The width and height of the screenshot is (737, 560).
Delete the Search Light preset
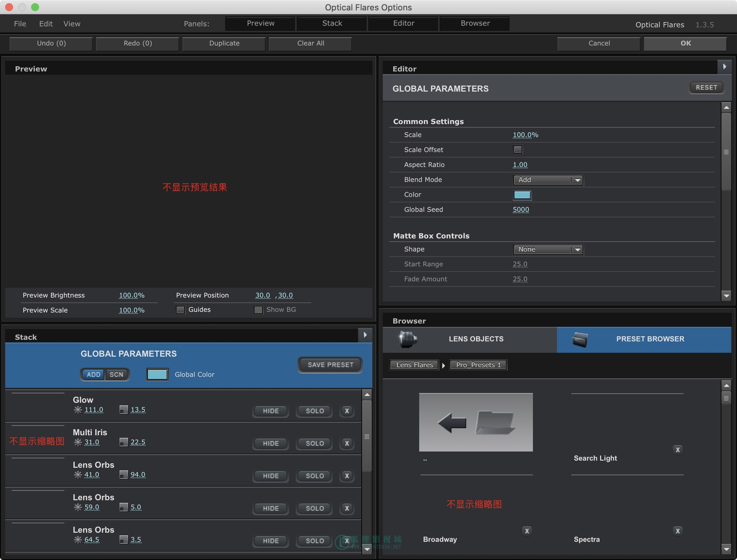678,450
